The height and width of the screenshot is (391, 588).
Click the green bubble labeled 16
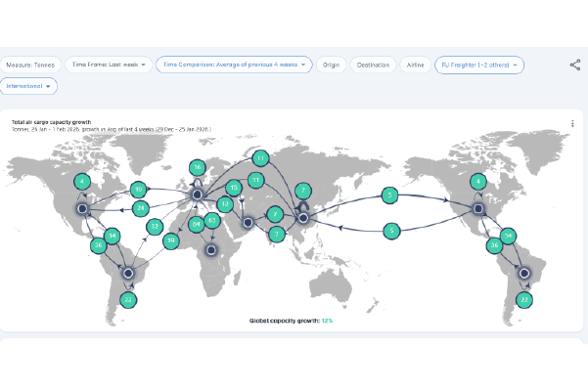[197, 168]
